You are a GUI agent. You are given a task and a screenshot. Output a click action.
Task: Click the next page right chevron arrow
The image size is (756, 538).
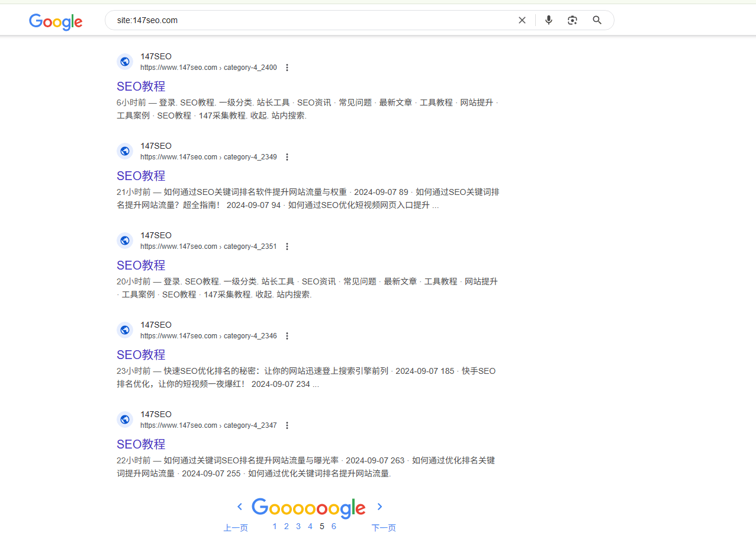pos(380,507)
